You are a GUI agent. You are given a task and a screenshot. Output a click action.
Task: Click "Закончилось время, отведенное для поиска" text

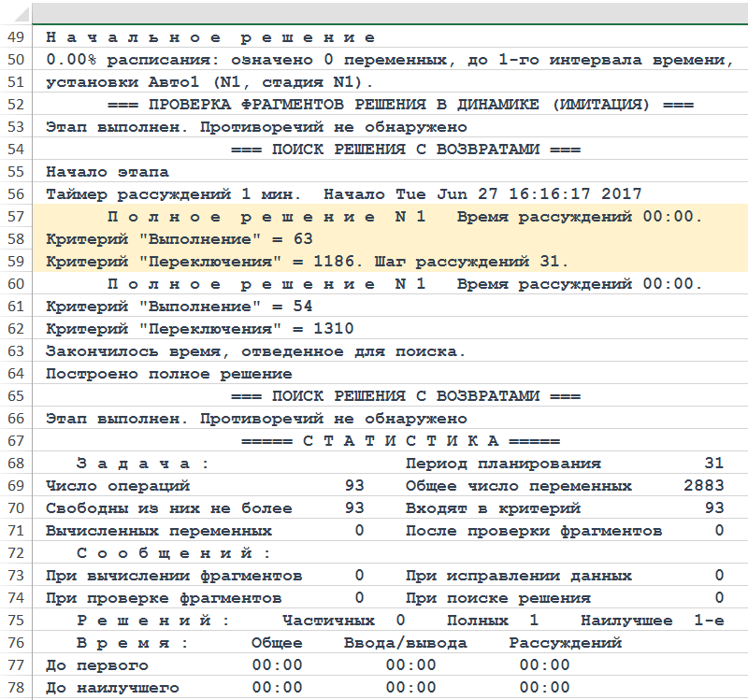[x=255, y=351]
